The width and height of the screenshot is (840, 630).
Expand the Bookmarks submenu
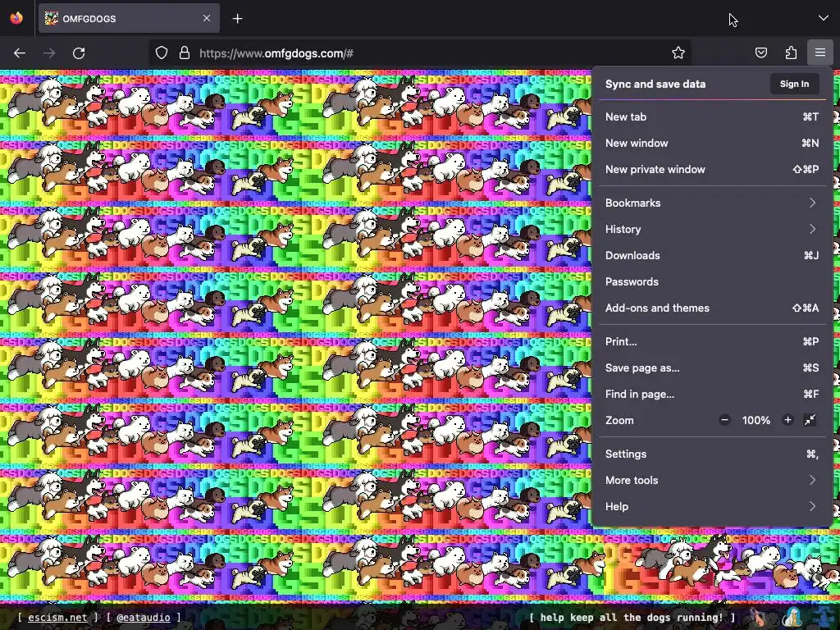[712, 203]
